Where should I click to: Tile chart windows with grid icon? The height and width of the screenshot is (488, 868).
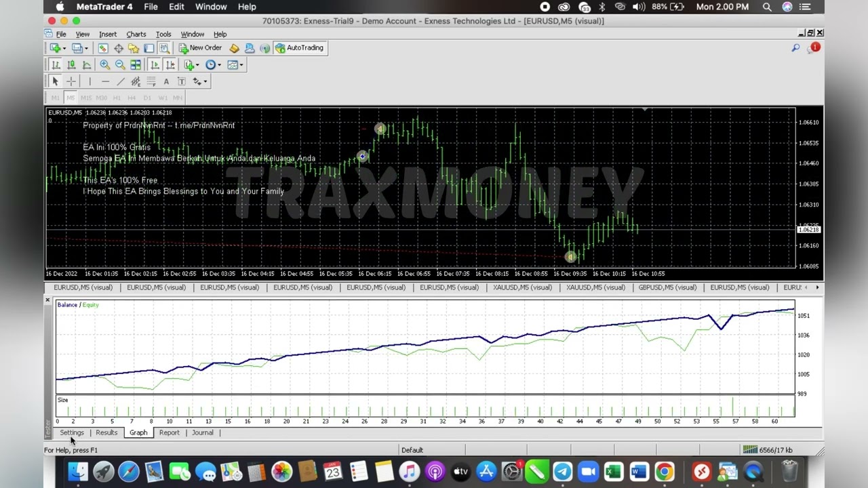pyautogui.click(x=136, y=65)
